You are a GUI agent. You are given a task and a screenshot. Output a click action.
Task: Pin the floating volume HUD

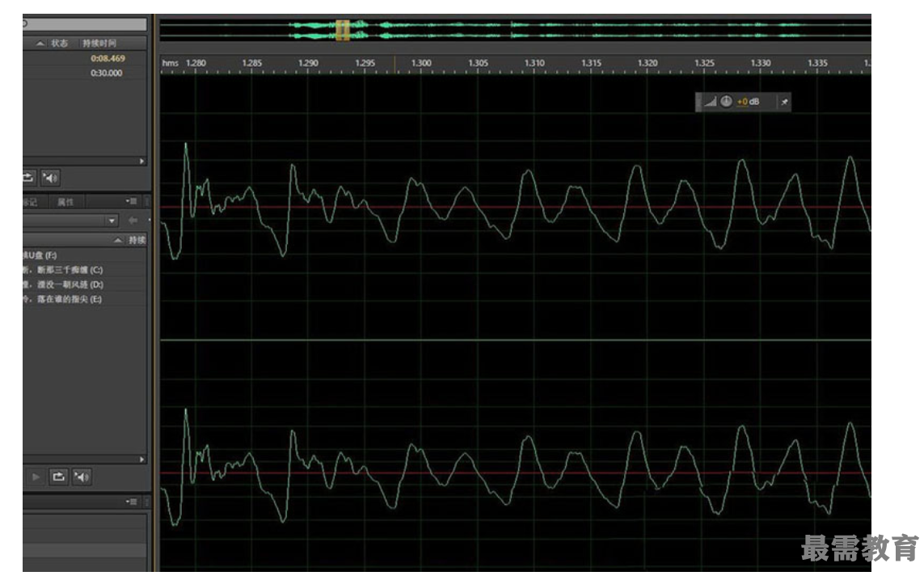pos(783,103)
